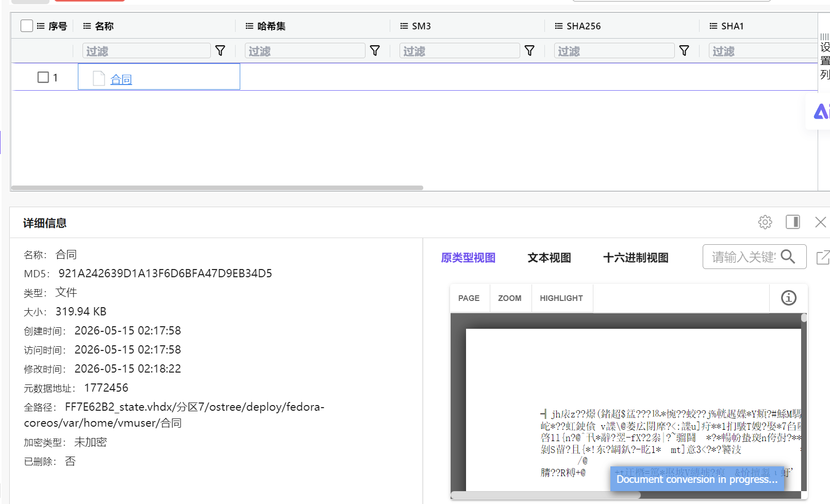Image resolution: width=830 pixels, height=504 pixels.
Task: Click modified time 2026-05-15 02:18:22
Action: (x=128, y=368)
